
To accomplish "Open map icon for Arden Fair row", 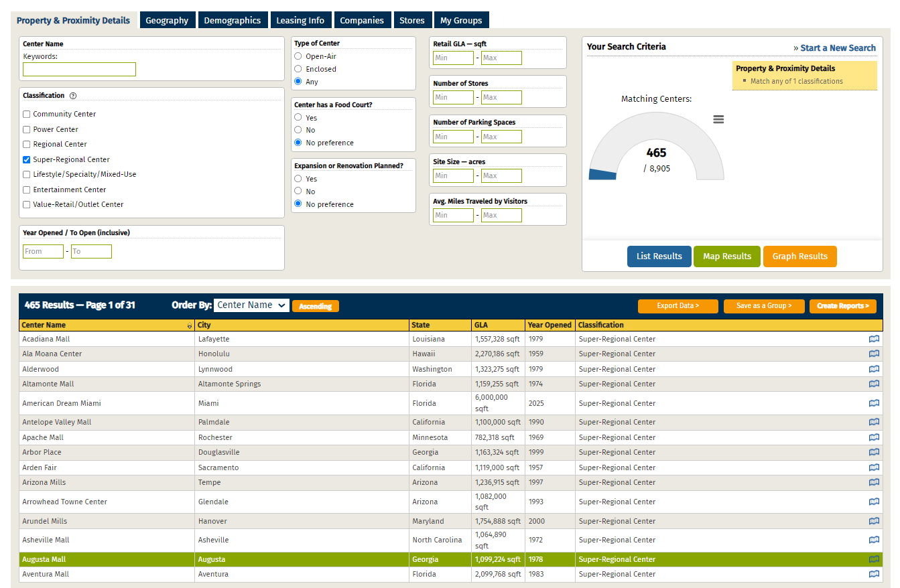I will point(874,467).
